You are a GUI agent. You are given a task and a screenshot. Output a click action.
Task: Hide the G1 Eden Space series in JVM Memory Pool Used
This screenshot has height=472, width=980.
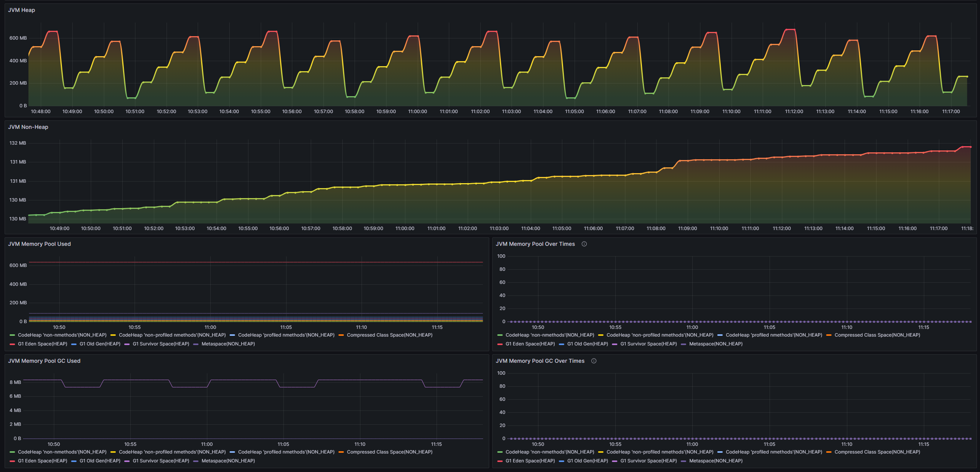click(42, 344)
